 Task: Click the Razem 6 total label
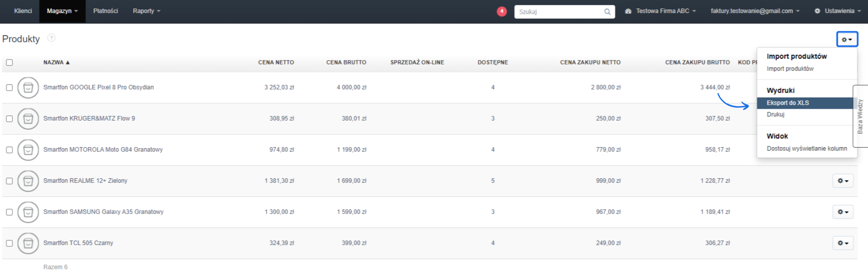[x=55, y=267]
